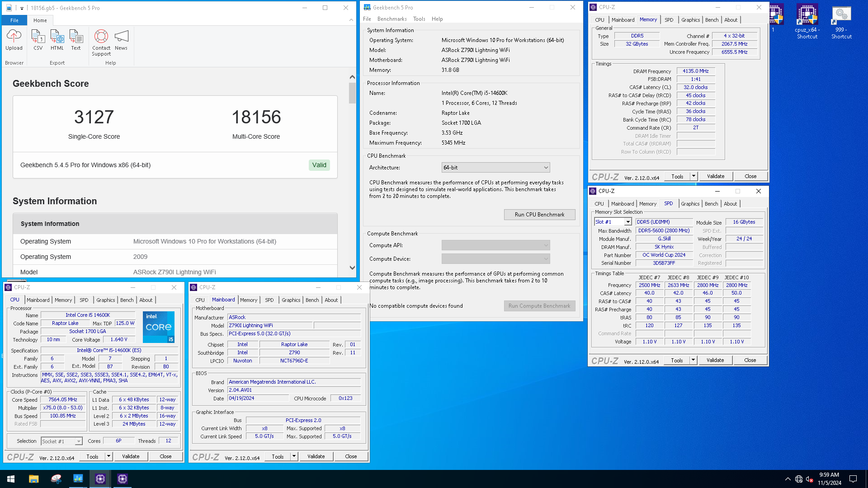Open quick access toolbar dropdown in title bar

(x=22, y=8)
